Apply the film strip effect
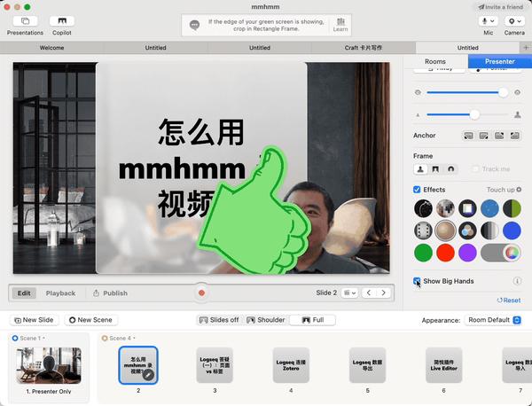The image size is (532, 406). tap(423, 230)
